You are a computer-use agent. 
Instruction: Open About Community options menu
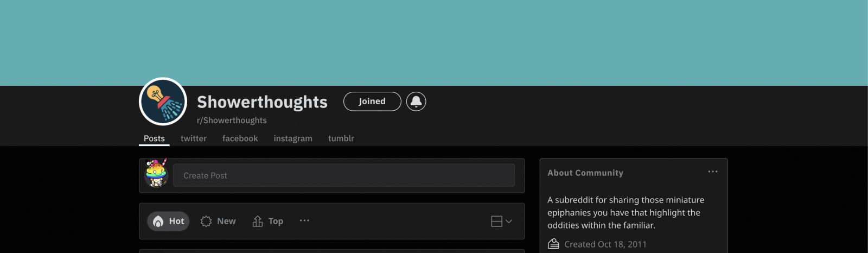pos(713,172)
